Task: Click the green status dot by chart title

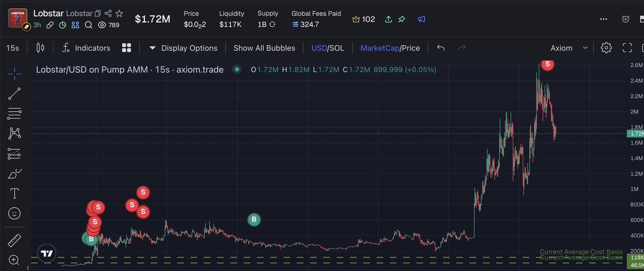Action: (236, 69)
